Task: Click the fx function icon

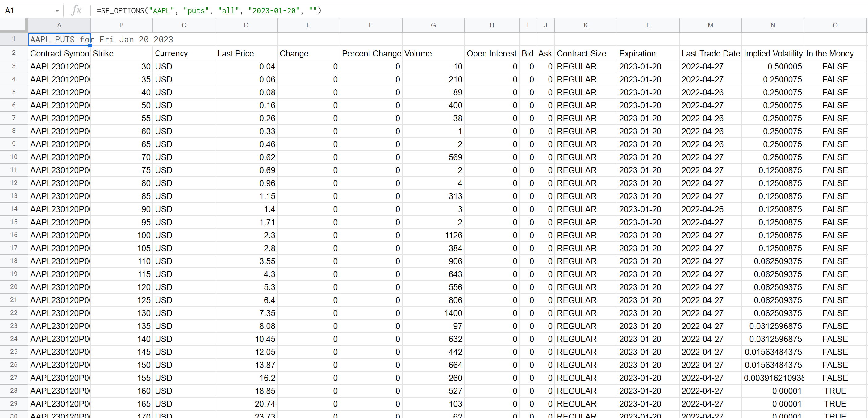Action: pyautogui.click(x=77, y=10)
